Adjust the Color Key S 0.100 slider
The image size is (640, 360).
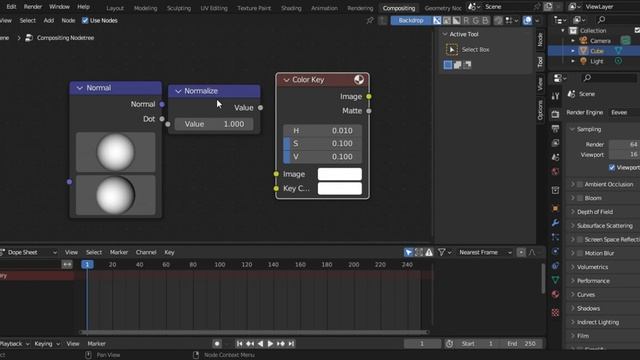coord(322,144)
